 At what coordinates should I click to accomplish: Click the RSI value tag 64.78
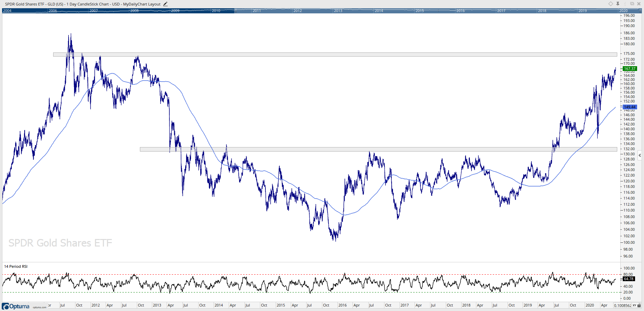click(x=629, y=279)
